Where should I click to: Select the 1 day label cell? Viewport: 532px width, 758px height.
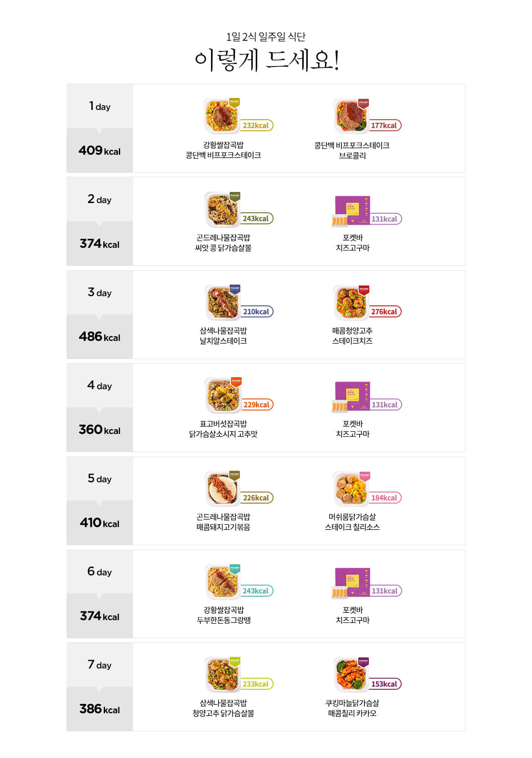(x=100, y=106)
